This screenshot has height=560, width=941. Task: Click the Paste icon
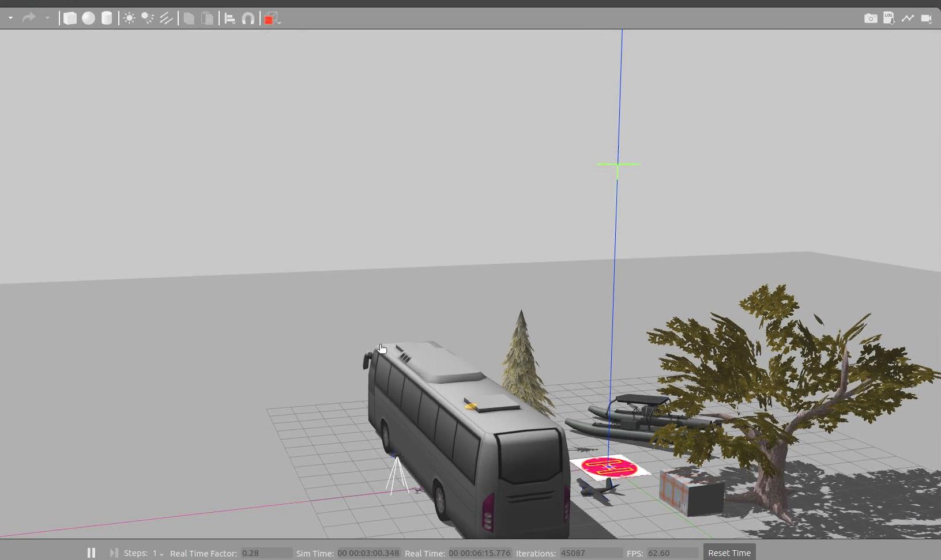[x=207, y=18]
